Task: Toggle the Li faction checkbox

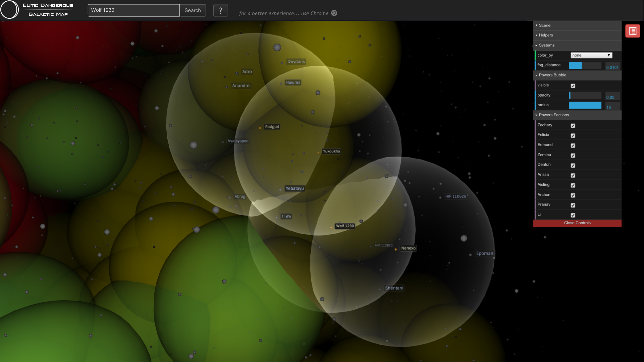Action: pos(573,216)
